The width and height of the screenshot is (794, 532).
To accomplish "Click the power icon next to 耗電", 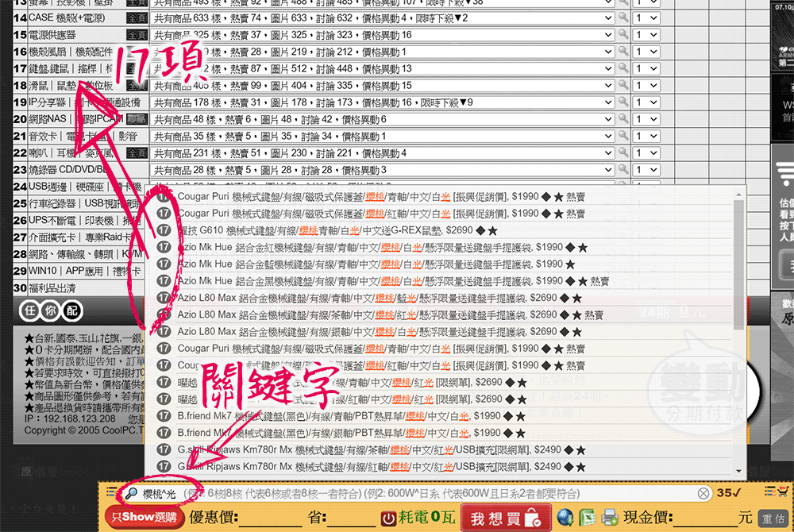I will (x=388, y=519).
